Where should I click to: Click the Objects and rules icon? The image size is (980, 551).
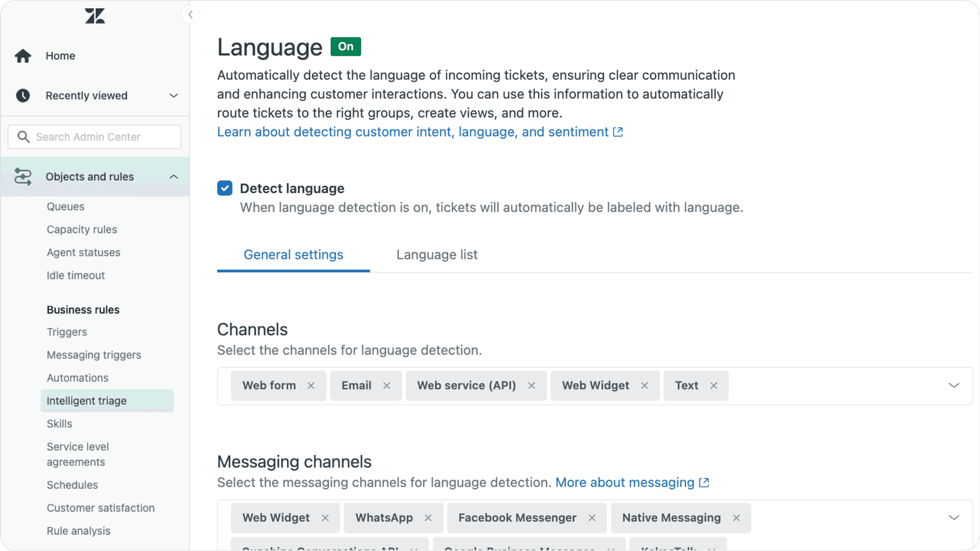pyautogui.click(x=23, y=177)
